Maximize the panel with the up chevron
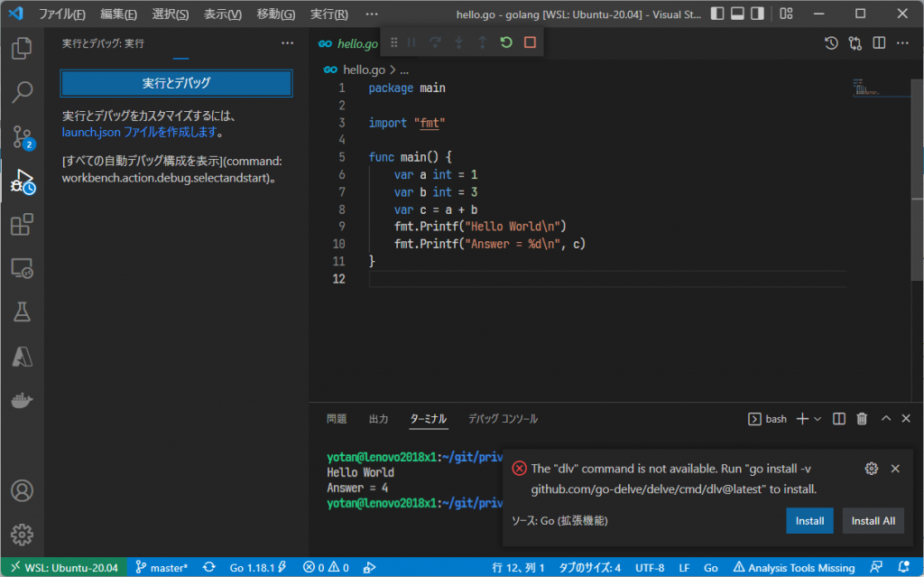This screenshot has height=577, width=924. (x=886, y=418)
